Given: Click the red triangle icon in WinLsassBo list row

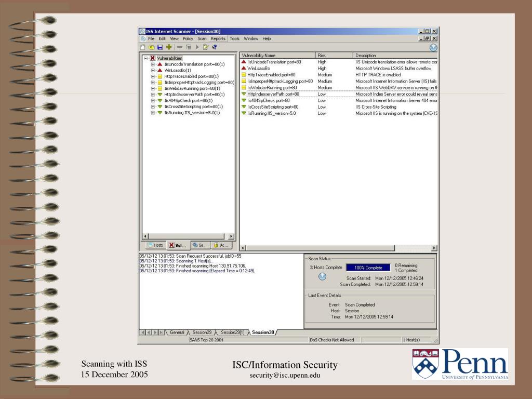Looking at the screenshot, I should click(244, 68).
